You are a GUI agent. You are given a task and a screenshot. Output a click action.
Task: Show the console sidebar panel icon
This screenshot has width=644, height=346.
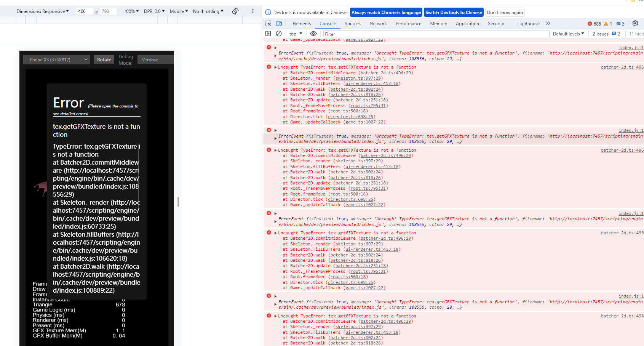coord(268,34)
